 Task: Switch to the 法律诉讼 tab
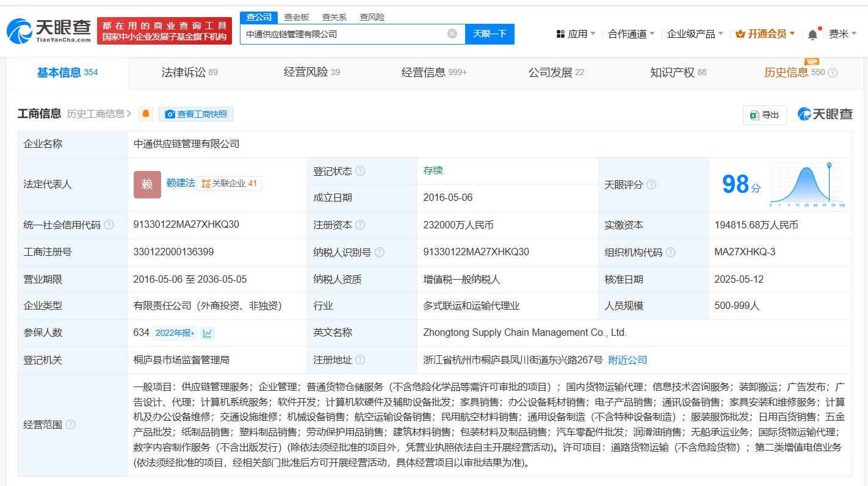coord(189,73)
